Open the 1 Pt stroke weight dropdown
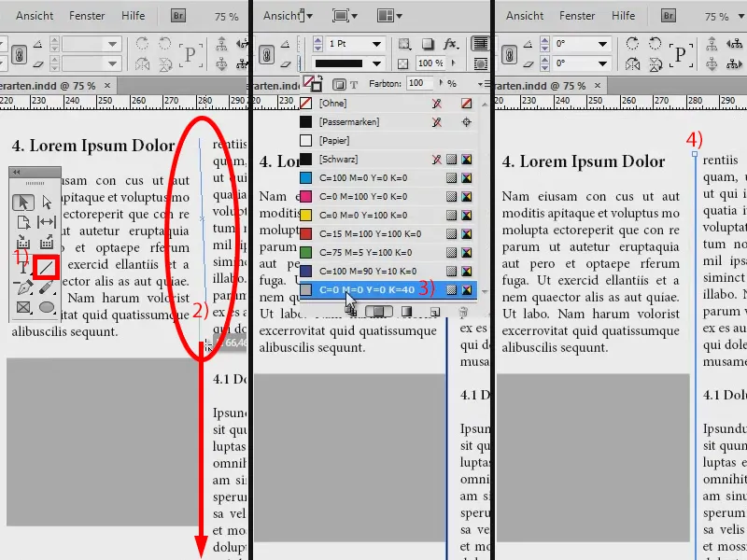 point(377,44)
